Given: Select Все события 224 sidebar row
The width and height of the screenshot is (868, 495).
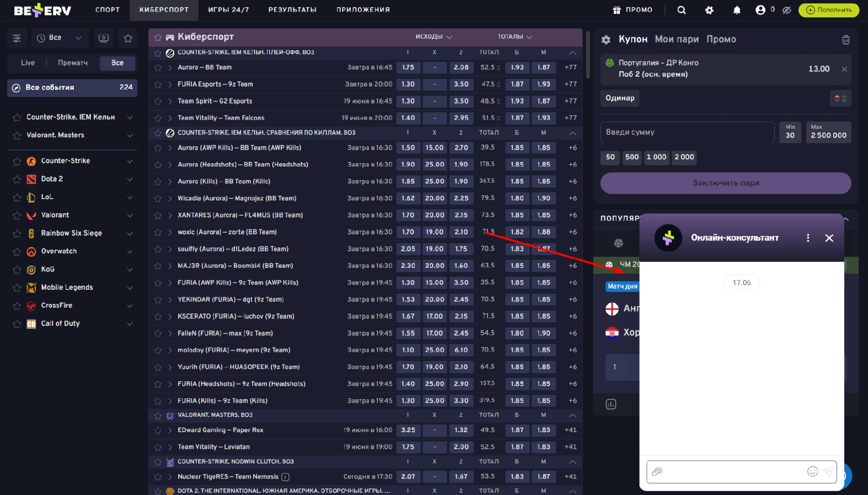Looking at the screenshot, I should click(72, 88).
